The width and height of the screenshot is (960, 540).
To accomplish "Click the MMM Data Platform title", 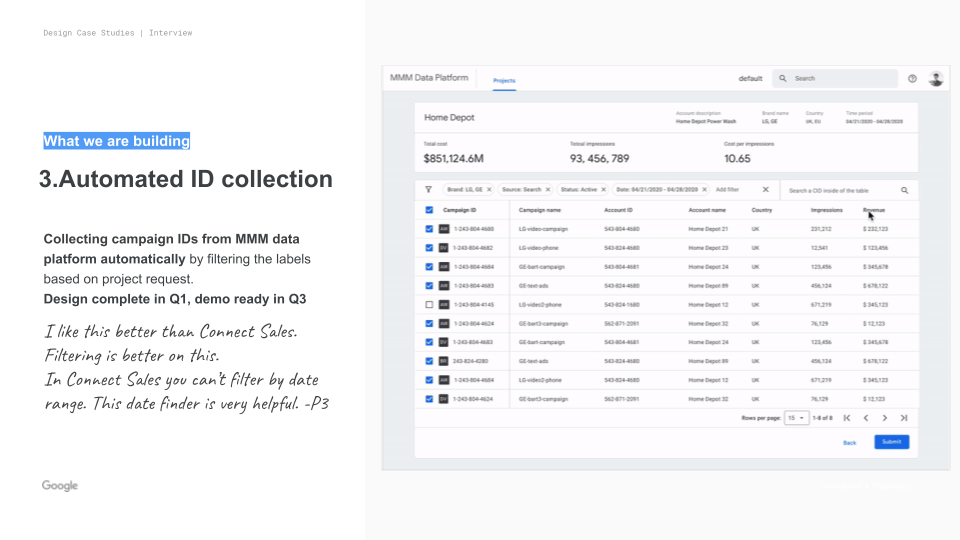I will click(429, 78).
